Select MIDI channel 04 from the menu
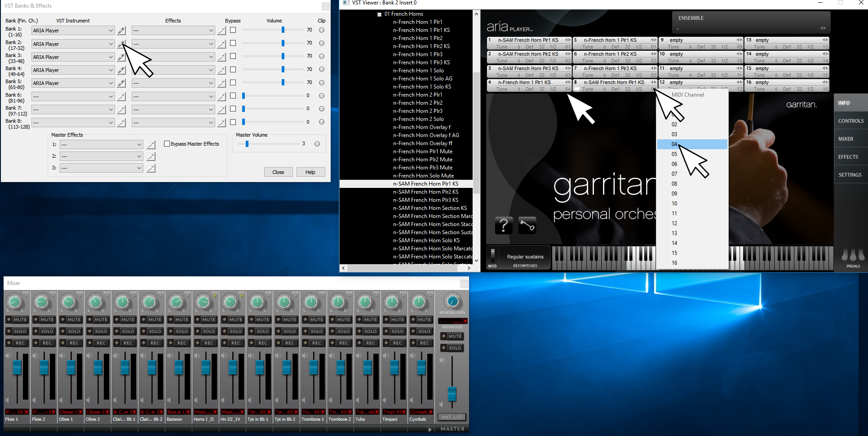Screen dimensions: 868x436 pyautogui.click(x=674, y=144)
